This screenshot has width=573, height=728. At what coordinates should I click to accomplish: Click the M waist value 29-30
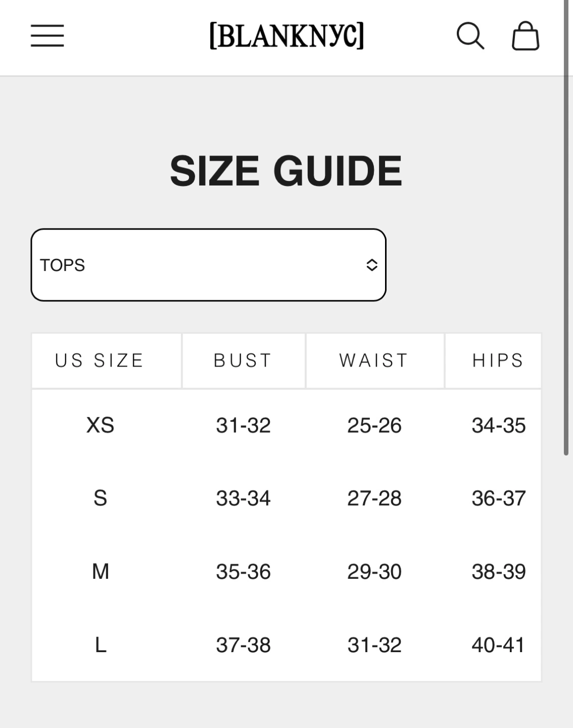click(x=374, y=572)
